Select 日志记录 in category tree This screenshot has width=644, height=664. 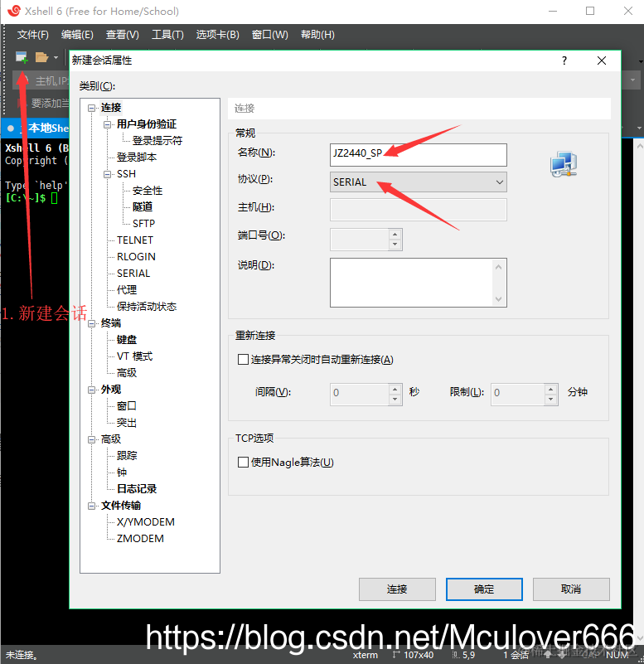(137, 489)
